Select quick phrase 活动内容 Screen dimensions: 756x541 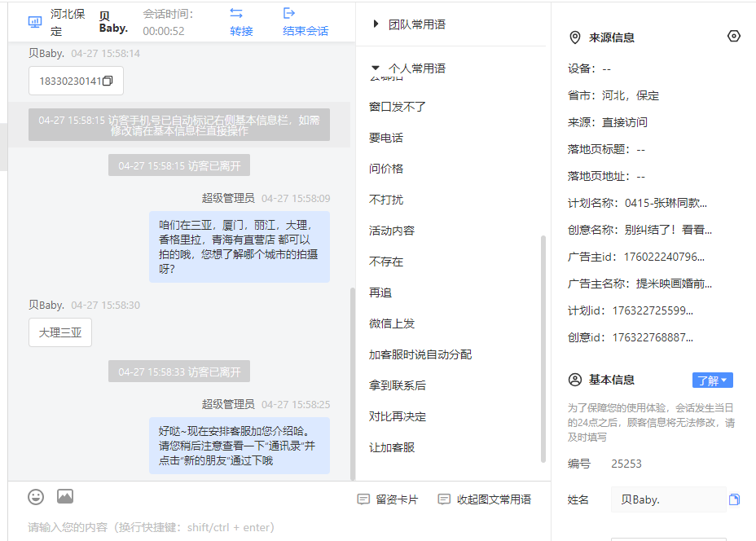pyautogui.click(x=392, y=231)
